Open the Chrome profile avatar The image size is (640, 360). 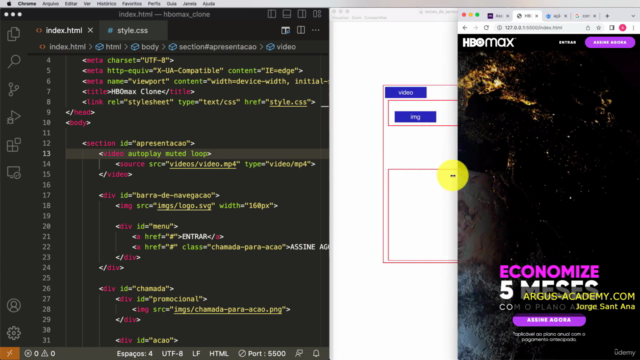point(622,28)
